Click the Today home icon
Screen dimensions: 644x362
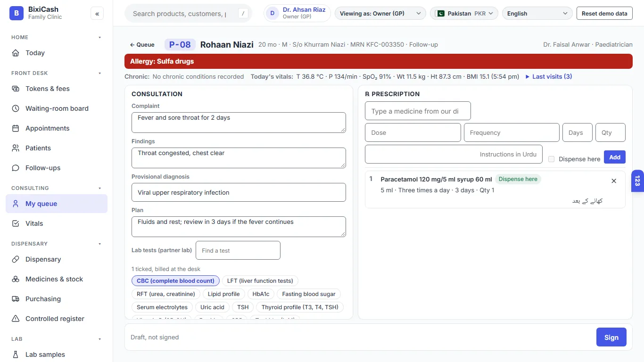coord(16,53)
